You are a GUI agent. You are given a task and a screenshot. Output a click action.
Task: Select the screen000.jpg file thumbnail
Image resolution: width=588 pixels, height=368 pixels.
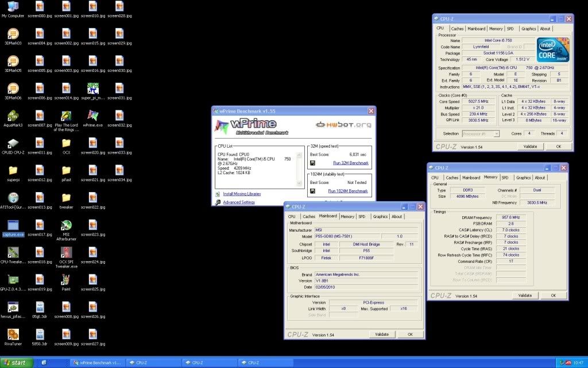[x=39, y=7]
